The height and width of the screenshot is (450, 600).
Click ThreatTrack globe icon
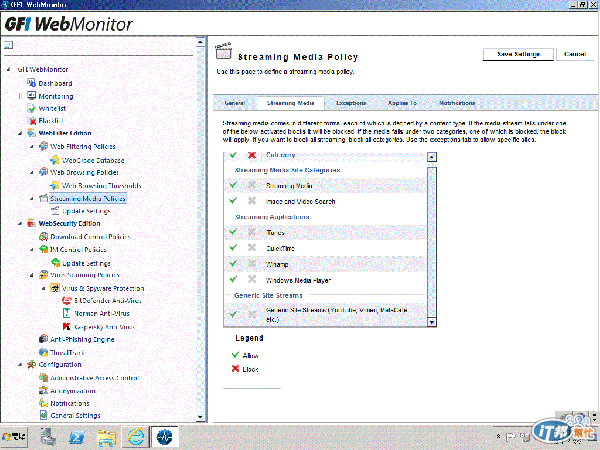(43, 352)
